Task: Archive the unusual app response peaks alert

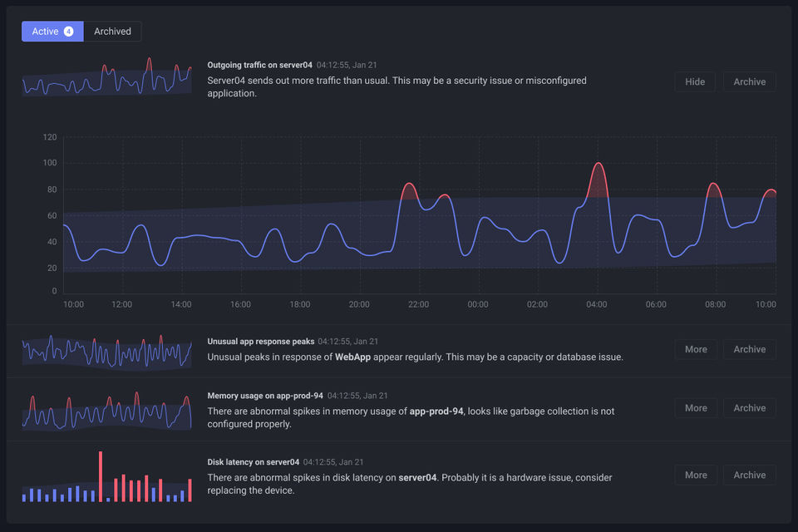Action: (x=749, y=349)
